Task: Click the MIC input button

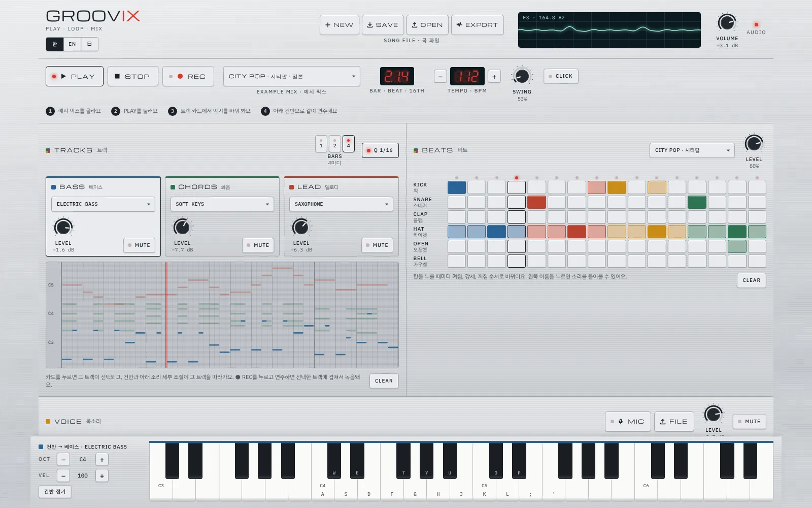Action: pos(628,422)
